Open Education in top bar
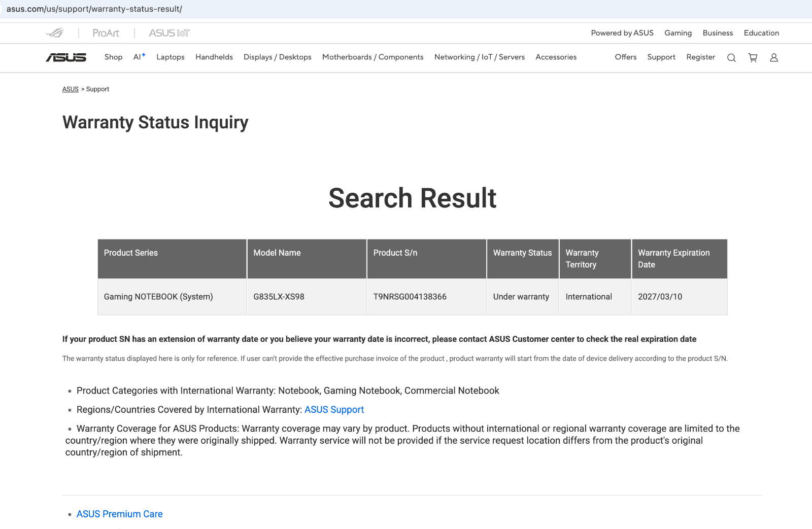 pos(761,33)
